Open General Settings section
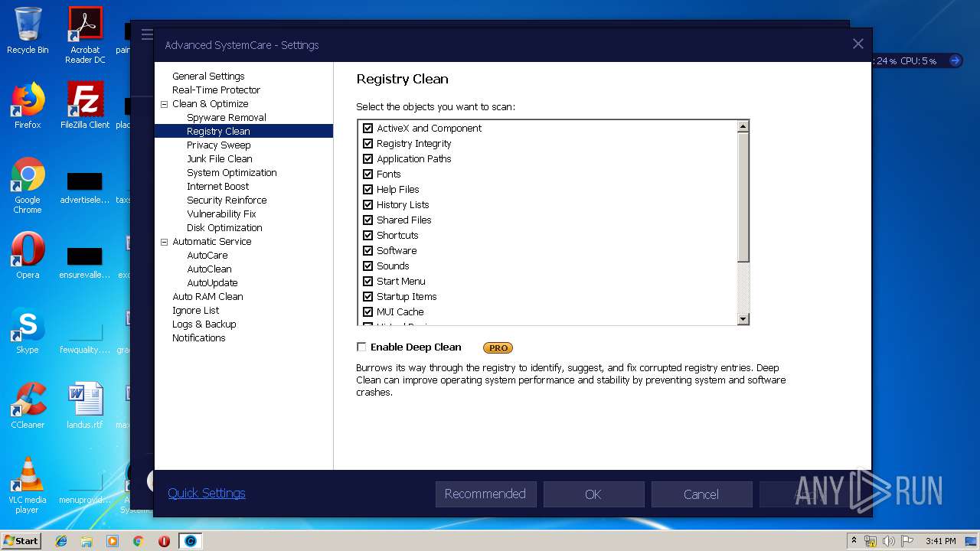The image size is (980, 551). pyautogui.click(x=208, y=76)
